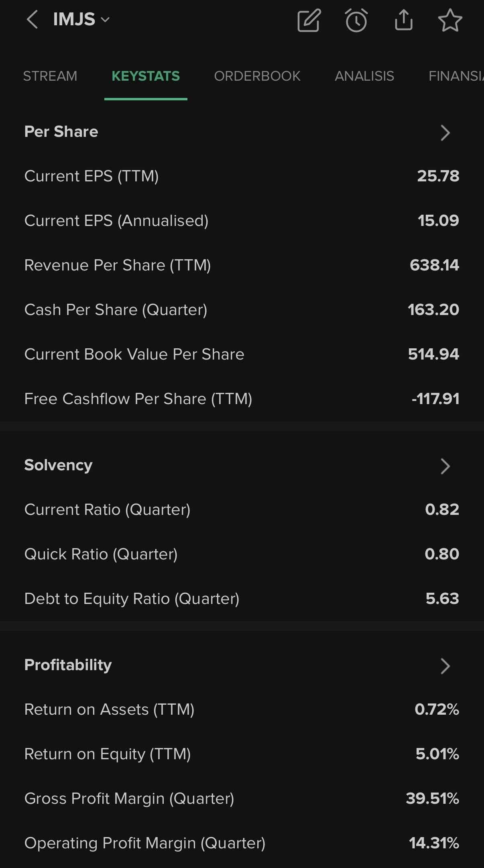
Task: Tap the Per Share heading
Action: tap(61, 132)
